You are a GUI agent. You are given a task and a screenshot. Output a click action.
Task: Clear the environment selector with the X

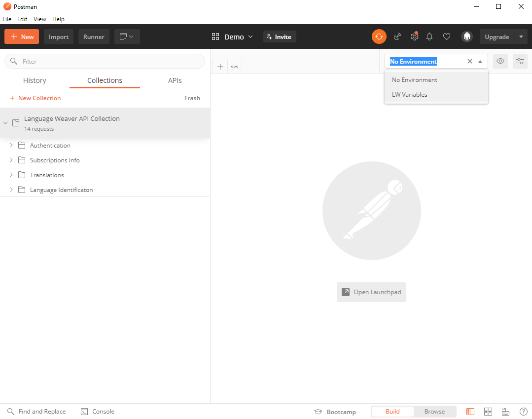coord(469,62)
